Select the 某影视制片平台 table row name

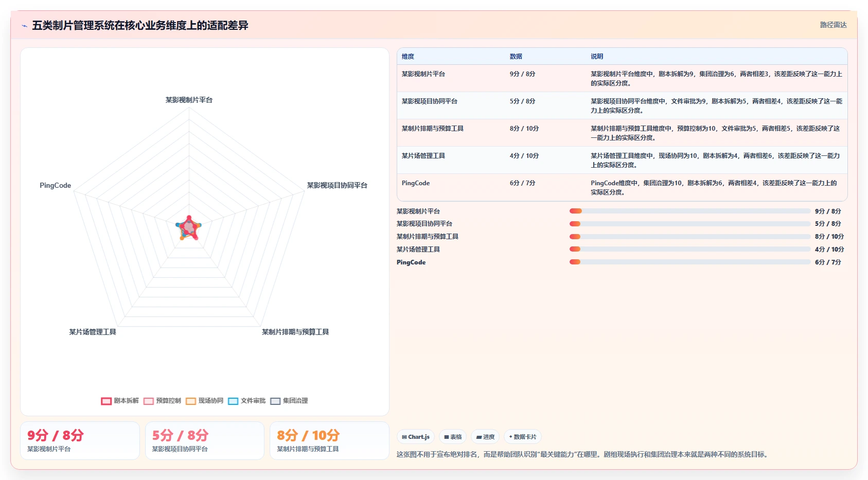(x=423, y=74)
